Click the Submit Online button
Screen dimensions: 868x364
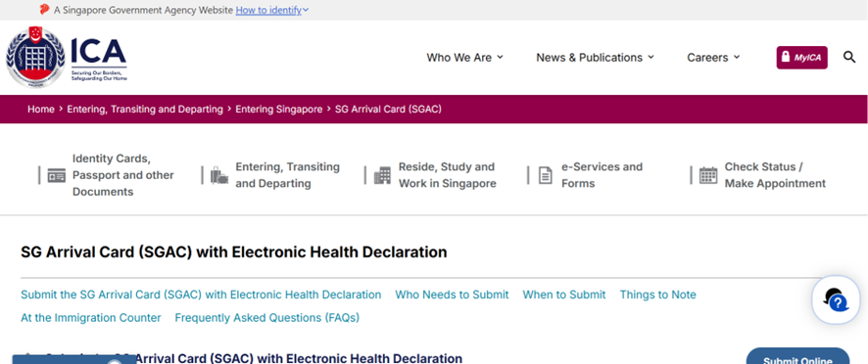(x=797, y=356)
